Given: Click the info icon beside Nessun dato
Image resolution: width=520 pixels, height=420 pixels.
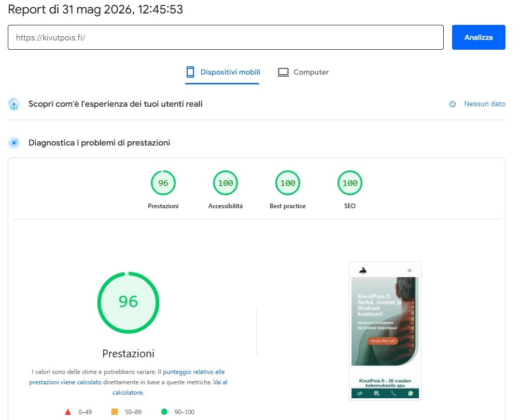Looking at the screenshot, I should tap(453, 104).
